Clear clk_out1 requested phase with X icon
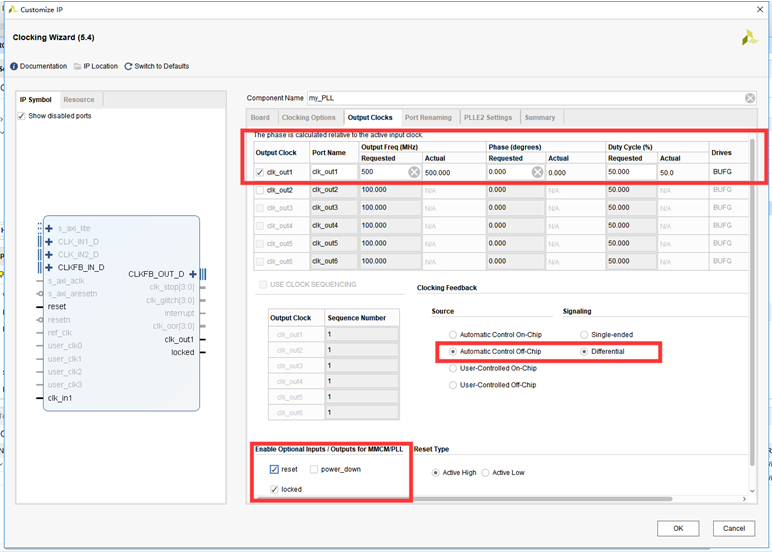 537,172
